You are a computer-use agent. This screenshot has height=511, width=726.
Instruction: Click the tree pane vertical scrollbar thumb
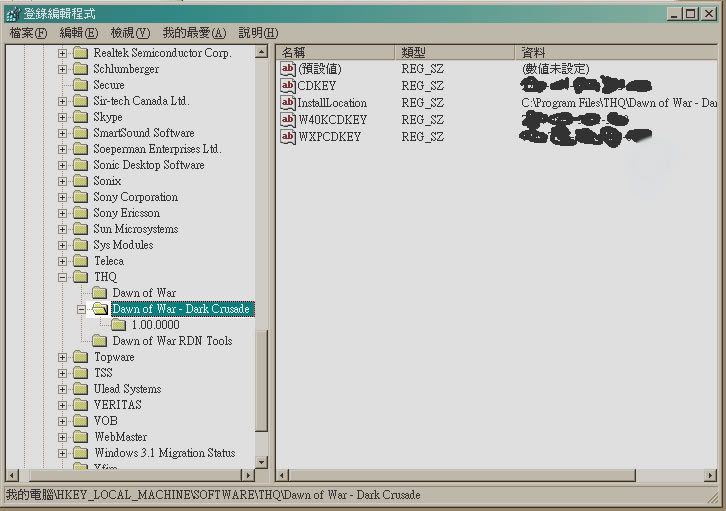pyautogui.click(x=262, y=380)
